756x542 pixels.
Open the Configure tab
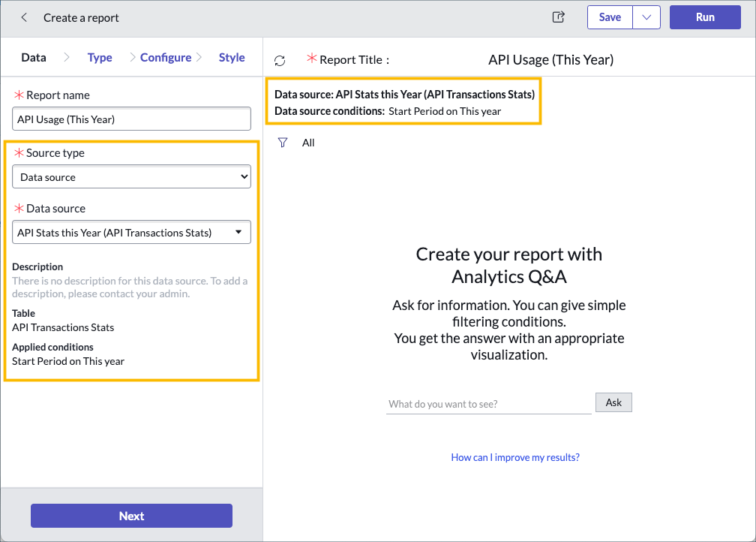pyautogui.click(x=166, y=58)
